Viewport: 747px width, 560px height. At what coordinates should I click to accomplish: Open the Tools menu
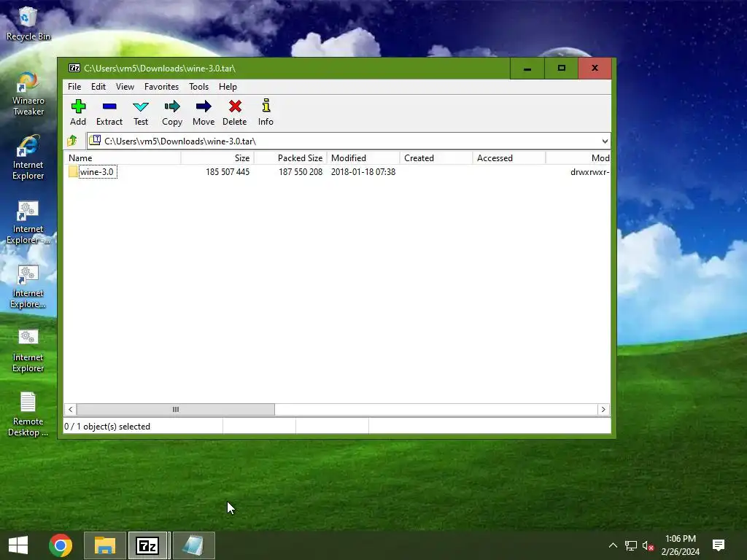pyautogui.click(x=198, y=87)
